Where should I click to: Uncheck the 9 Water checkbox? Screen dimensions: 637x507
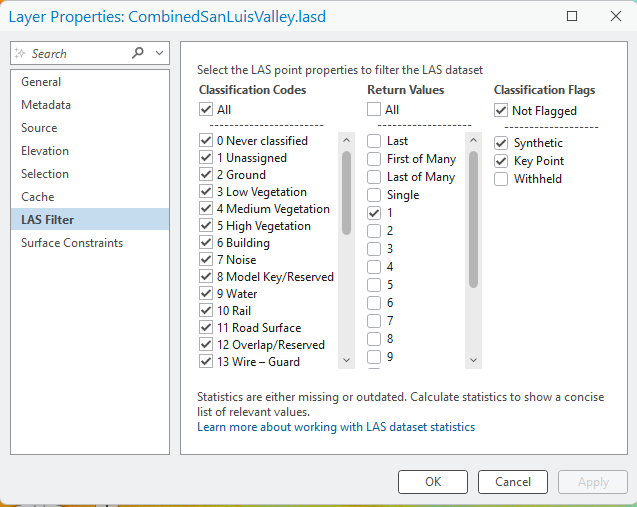[x=206, y=294]
